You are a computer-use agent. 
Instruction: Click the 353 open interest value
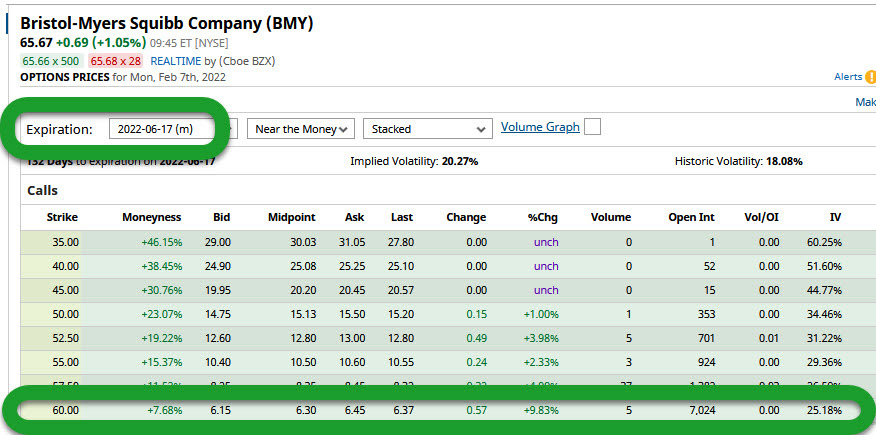coord(706,314)
